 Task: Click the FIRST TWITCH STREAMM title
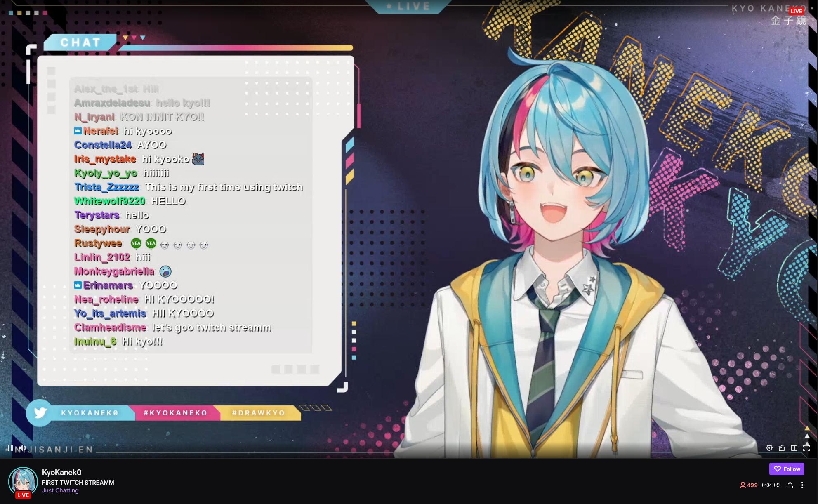click(x=78, y=483)
